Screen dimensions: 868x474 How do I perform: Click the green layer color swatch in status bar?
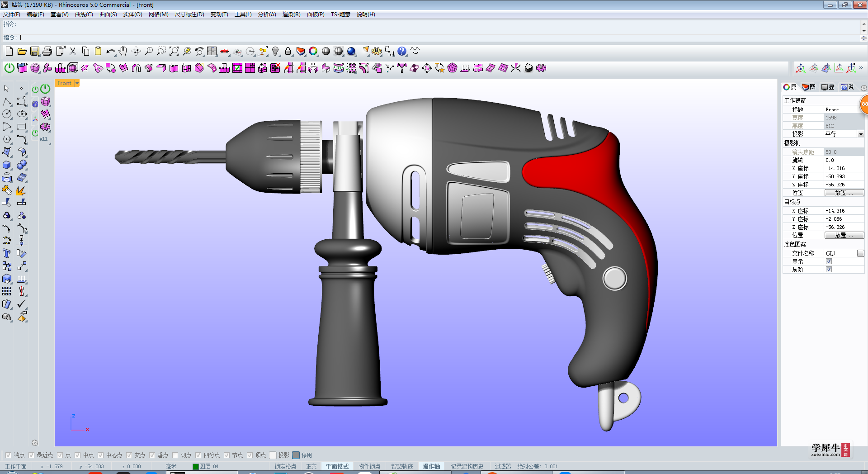tap(196, 466)
